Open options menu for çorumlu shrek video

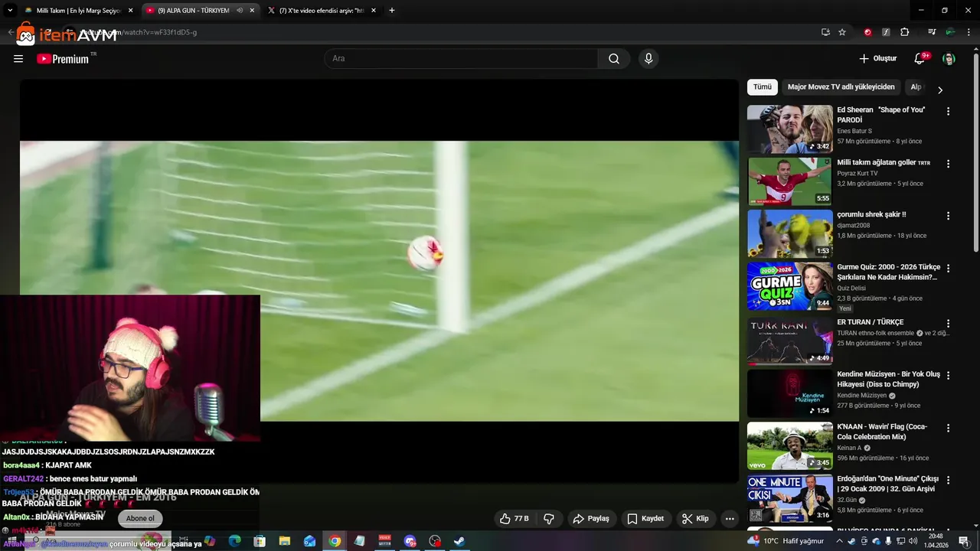(x=948, y=216)
